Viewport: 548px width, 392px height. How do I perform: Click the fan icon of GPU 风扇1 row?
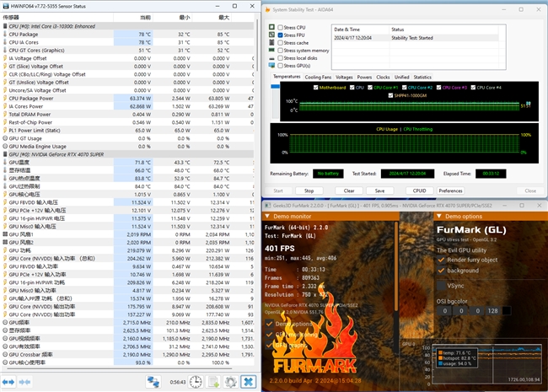pos(5,234)
